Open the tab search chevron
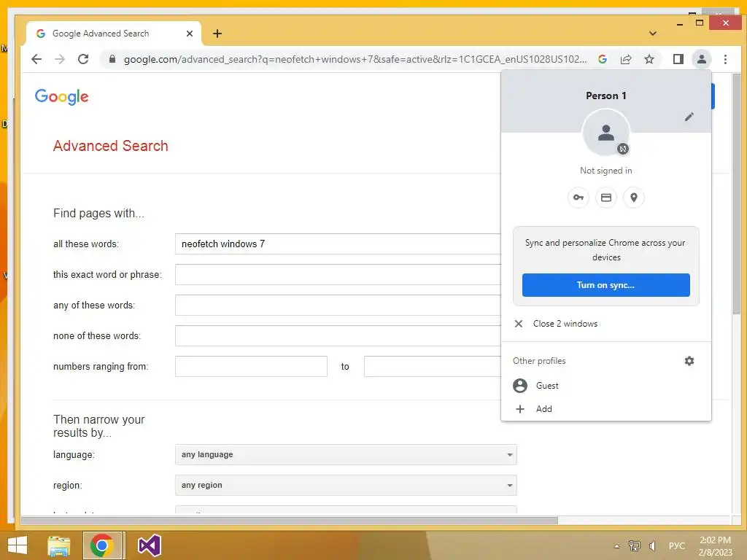 tap(653, 34)
